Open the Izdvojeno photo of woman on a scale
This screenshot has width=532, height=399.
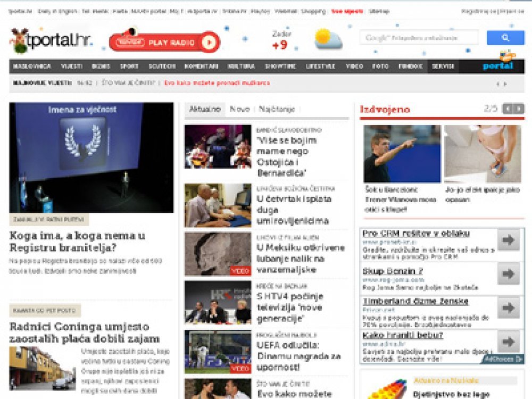coord(483,154)
